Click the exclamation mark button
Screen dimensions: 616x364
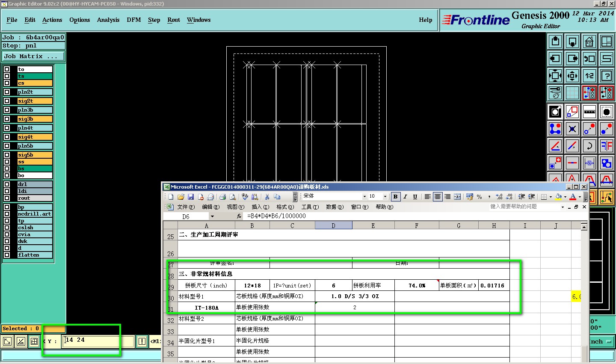tap(142, 341)
